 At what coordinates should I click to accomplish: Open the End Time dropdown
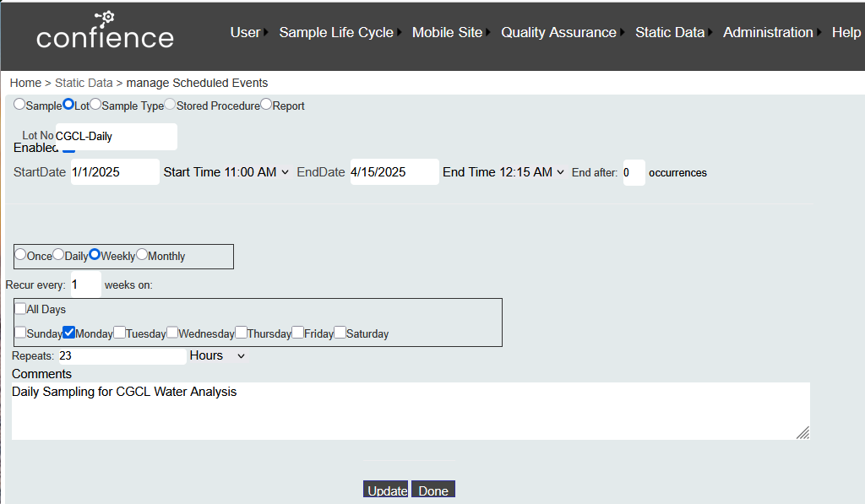tap(532, 172)
